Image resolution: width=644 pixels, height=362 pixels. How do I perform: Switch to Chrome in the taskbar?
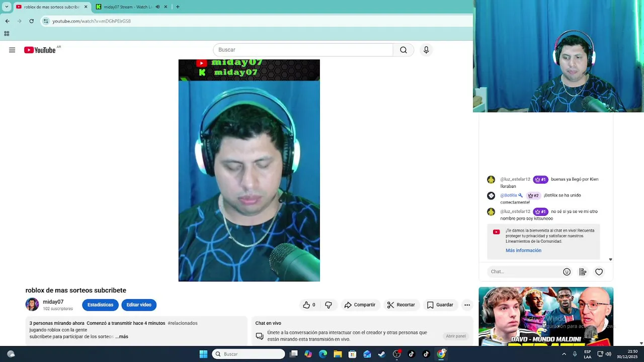click(441, 354)
